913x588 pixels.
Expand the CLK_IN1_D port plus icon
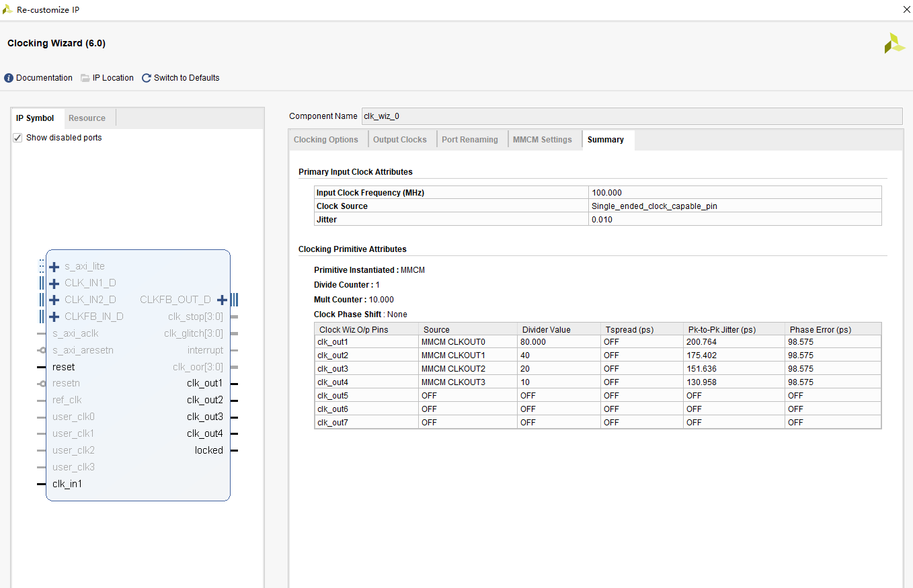(x=54, y=284)
